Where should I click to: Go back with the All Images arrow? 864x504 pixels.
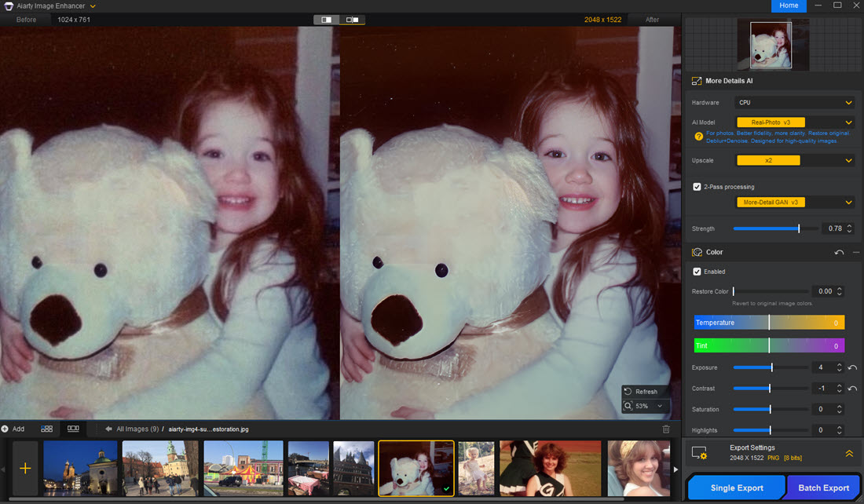(108, 429)
